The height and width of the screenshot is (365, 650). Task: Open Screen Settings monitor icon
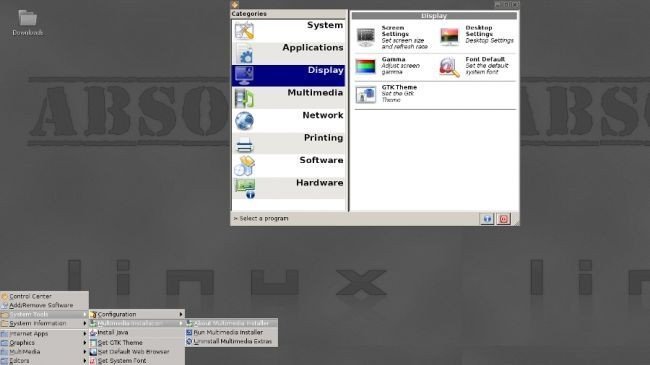[x=366, y=37]
